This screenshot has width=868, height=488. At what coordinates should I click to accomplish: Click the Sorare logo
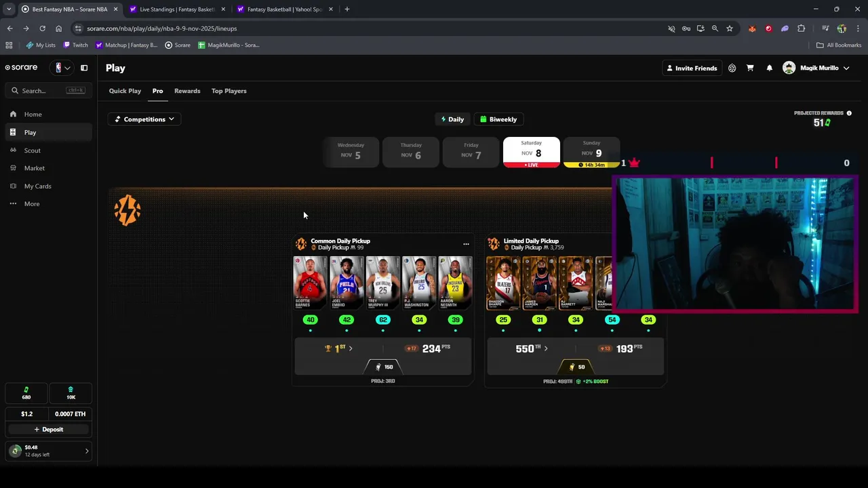pos(21,68)
